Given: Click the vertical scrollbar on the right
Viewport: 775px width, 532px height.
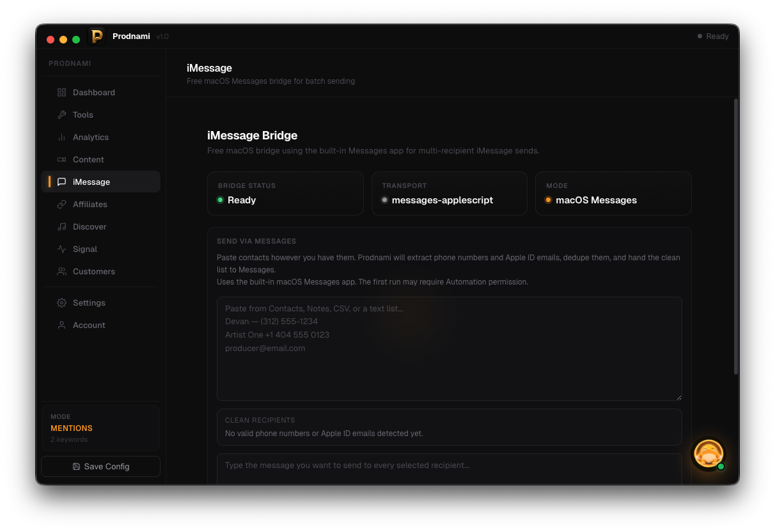Looking at the screenshot, I should click(x=736, y=237).
